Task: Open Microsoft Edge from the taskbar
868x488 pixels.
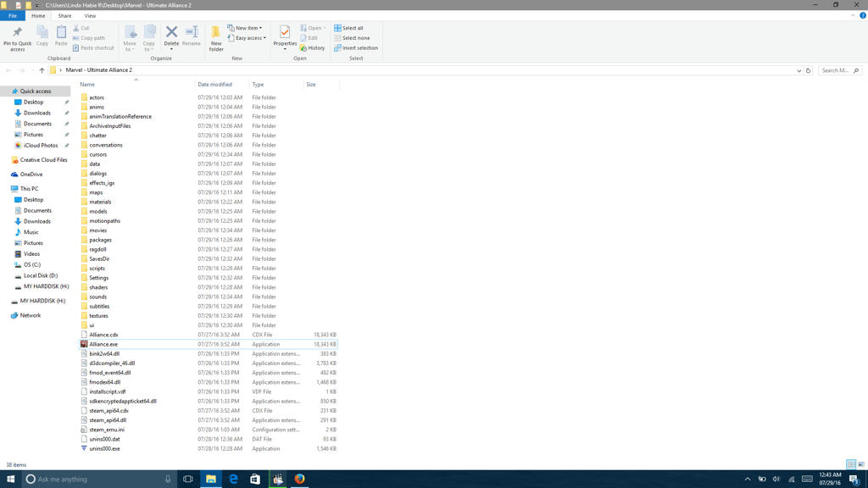Action: pos(233,480)
